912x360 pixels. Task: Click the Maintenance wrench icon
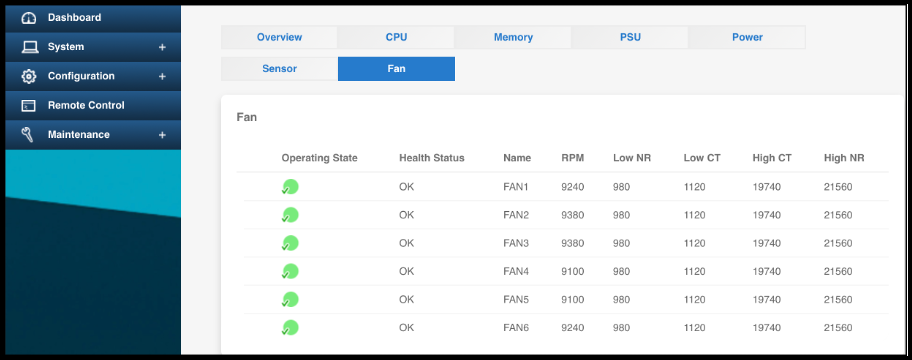pyautogui.click(x=27, y=135)
